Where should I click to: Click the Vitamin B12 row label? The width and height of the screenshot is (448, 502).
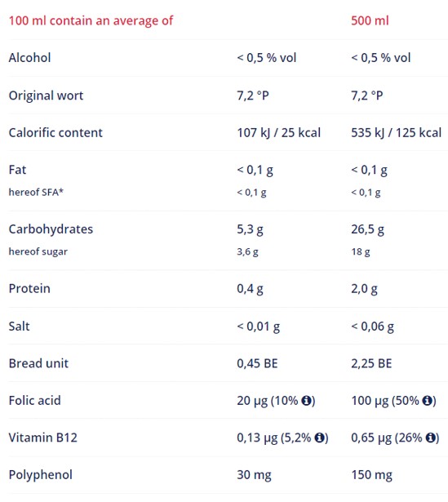(43, 438)
